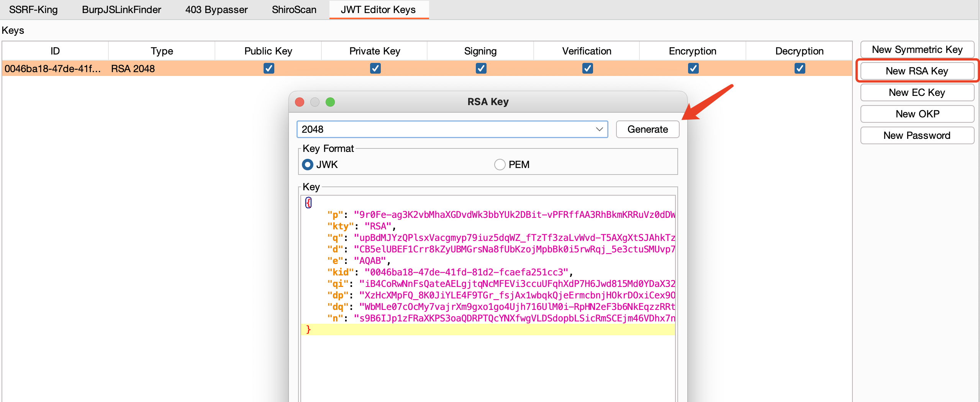The height and width of the screenshot is (402, 980).
Task: Click the ID column header
Action: pyautogui.click(x=55, y=51)
